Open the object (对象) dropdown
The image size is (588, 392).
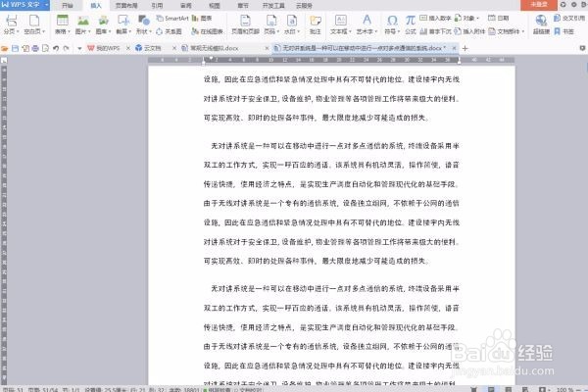[x=466, y=18]
